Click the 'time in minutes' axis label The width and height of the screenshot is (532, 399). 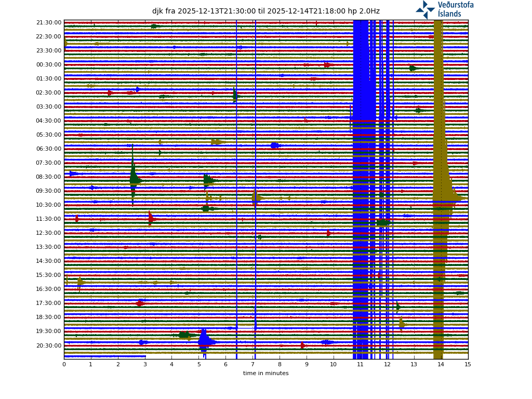click(x=265, y=373)
